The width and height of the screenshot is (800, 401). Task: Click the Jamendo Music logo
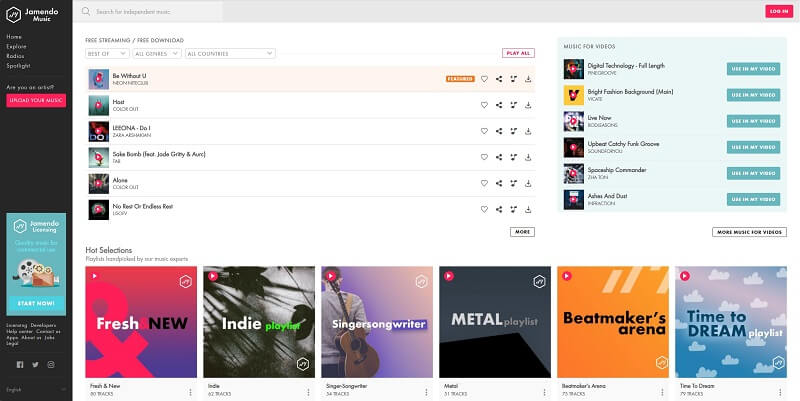[x=32, y=15]
